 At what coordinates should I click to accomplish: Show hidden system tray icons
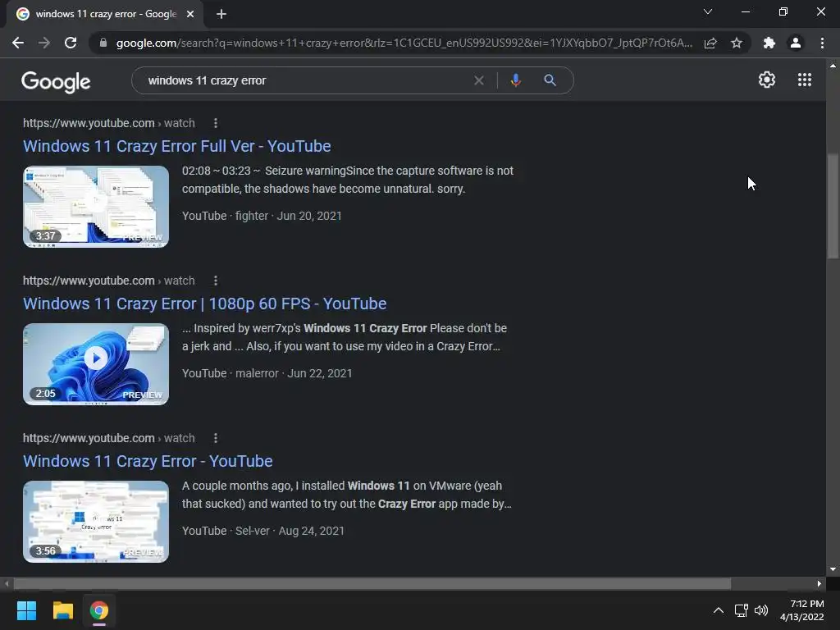pyautogui.click(x=719, y=610)
